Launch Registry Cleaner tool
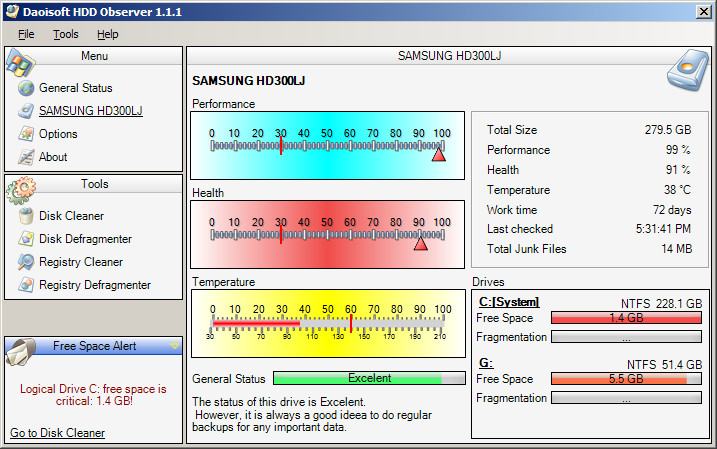 (x=81, y=262)
